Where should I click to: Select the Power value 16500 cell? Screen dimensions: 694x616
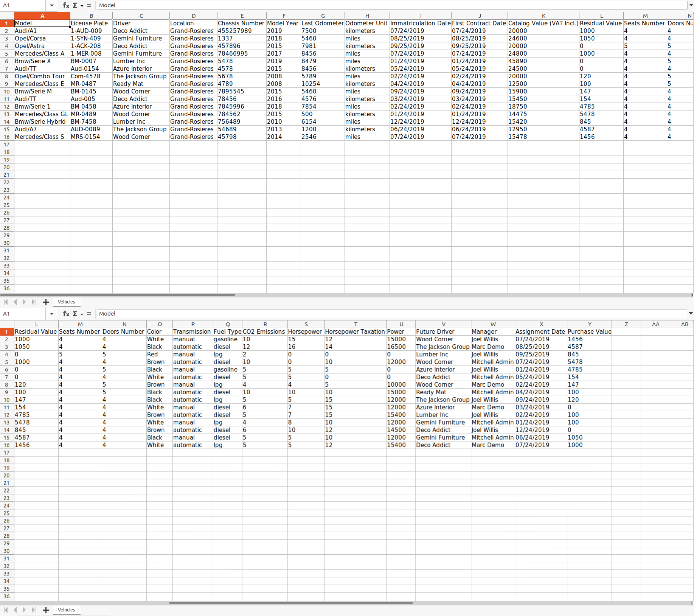[x=401, y=347]
